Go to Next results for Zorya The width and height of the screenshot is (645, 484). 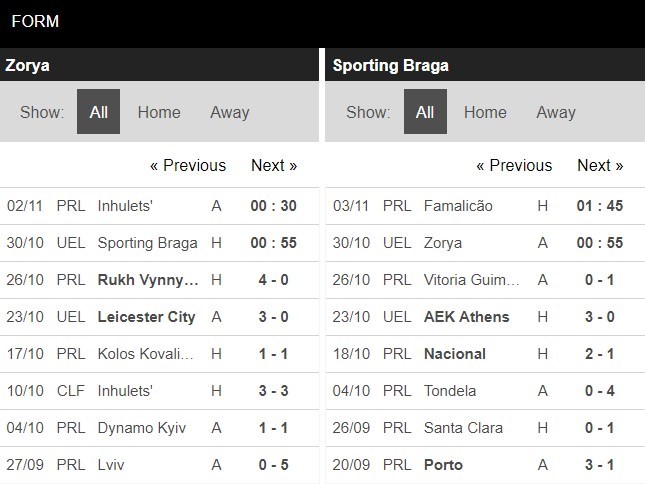[x=274, y=165]
